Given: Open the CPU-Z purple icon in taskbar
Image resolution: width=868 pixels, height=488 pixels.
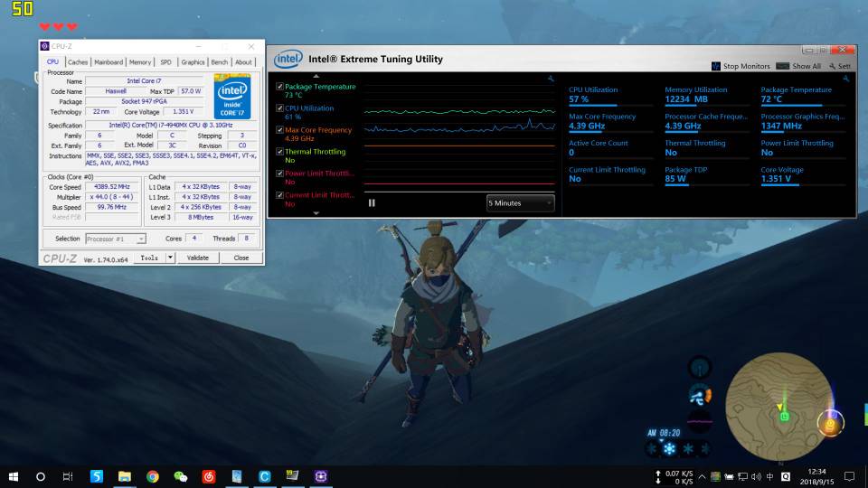Looking at the screenshot, I should tap(320, 476).
